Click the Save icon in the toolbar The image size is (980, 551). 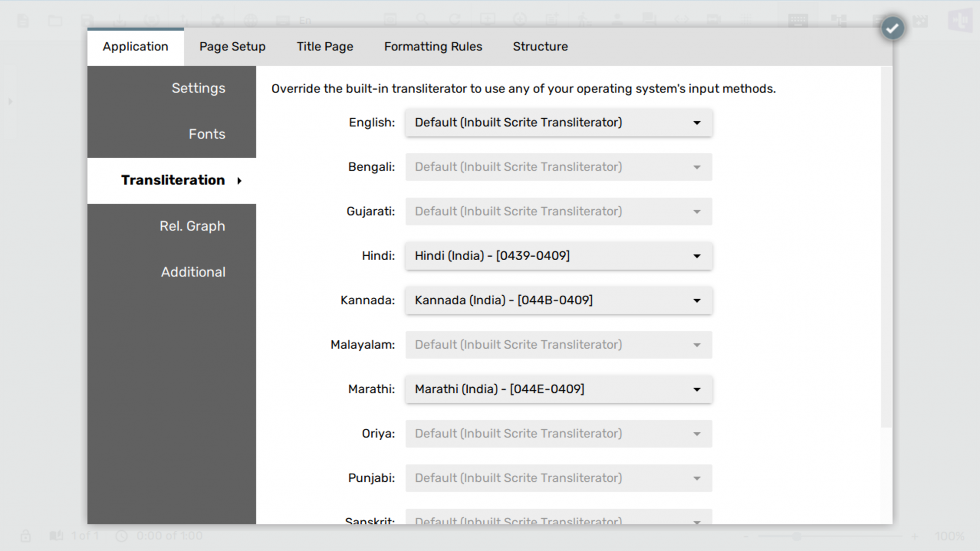[x=87, y=20]
